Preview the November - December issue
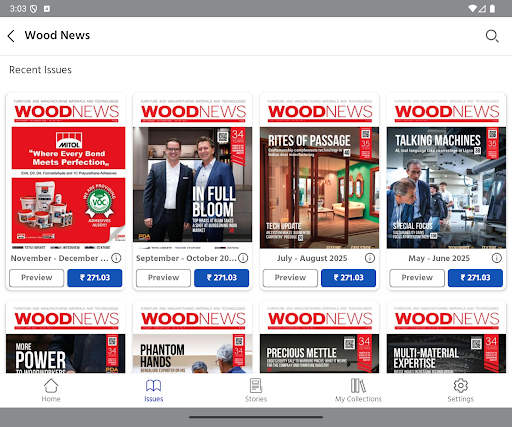The image size is (512, 427). [x=37, y=278]
